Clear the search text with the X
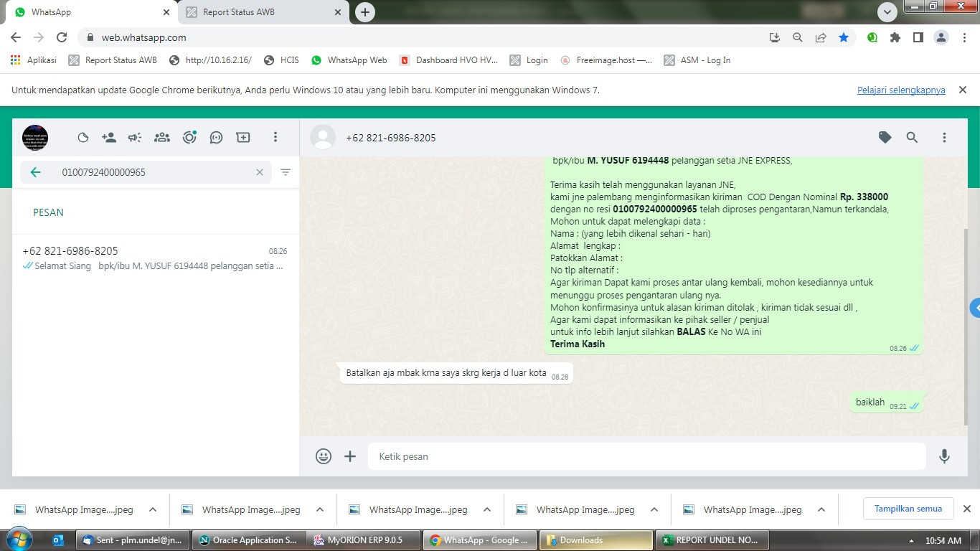 click(x=260, y=172)
